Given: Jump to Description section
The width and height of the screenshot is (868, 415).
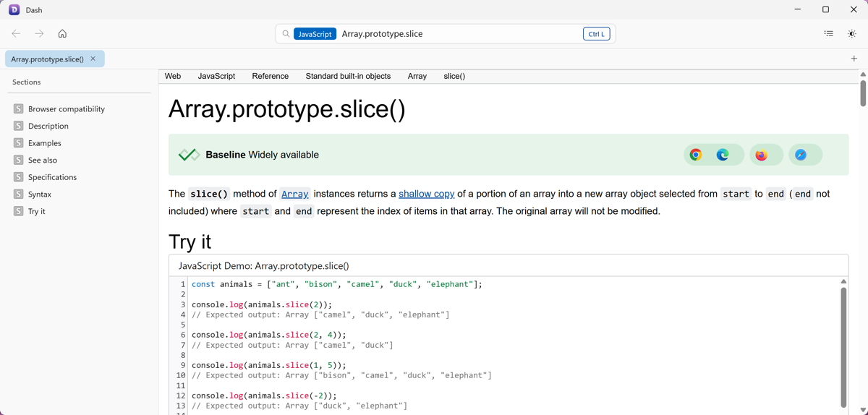Looking at the screenshot, I should pyautogui.click(x=48, y=126).
